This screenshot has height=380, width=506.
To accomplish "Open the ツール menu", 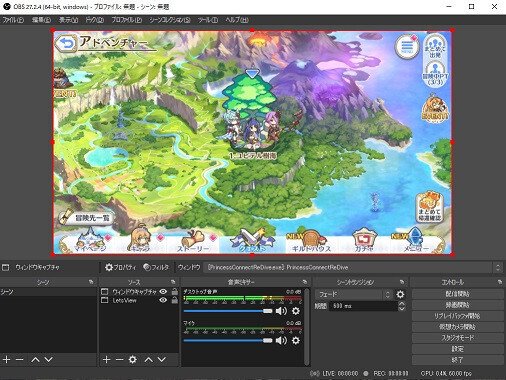I will pyautogui.click(x=207, y=20).
